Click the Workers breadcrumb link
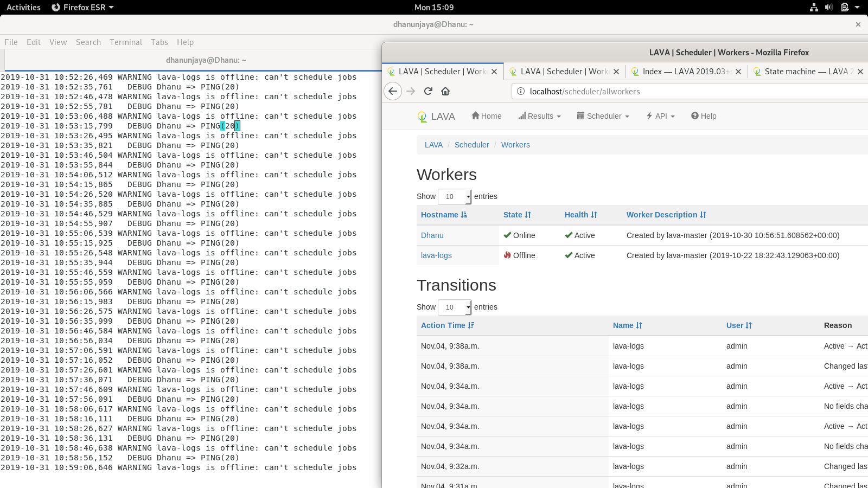Viewport: 868px width, 488px height. coord(515,145)
